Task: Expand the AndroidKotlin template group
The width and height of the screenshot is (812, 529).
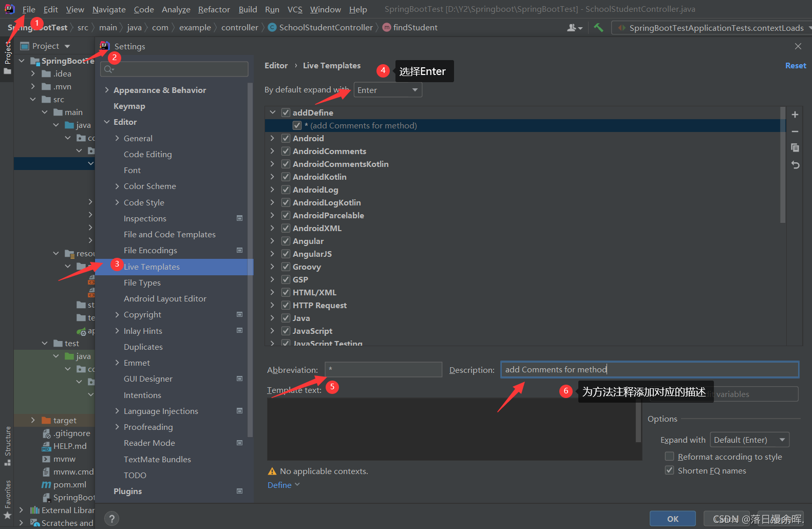Action: pos(273,177)
